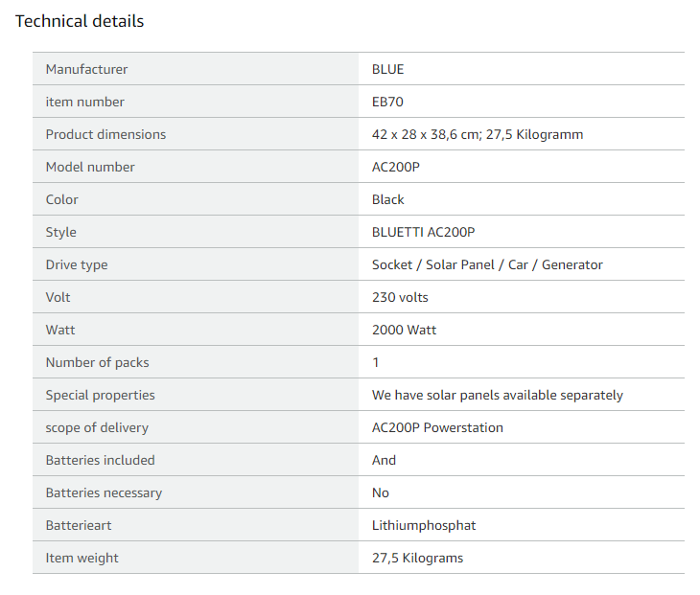Click the 2000 Watt value
This screenshot has width=700, height=595.
404,330
